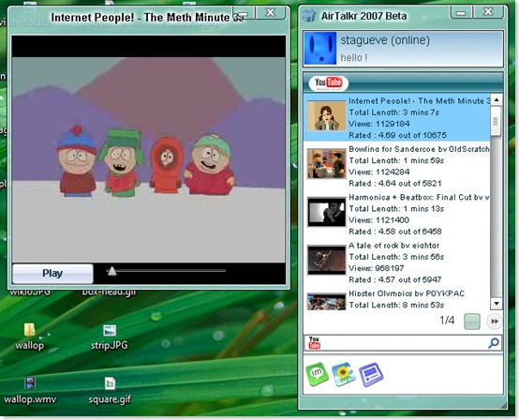Click the Play button in the video window
The image size is (519, 420).
pos(52,273)
